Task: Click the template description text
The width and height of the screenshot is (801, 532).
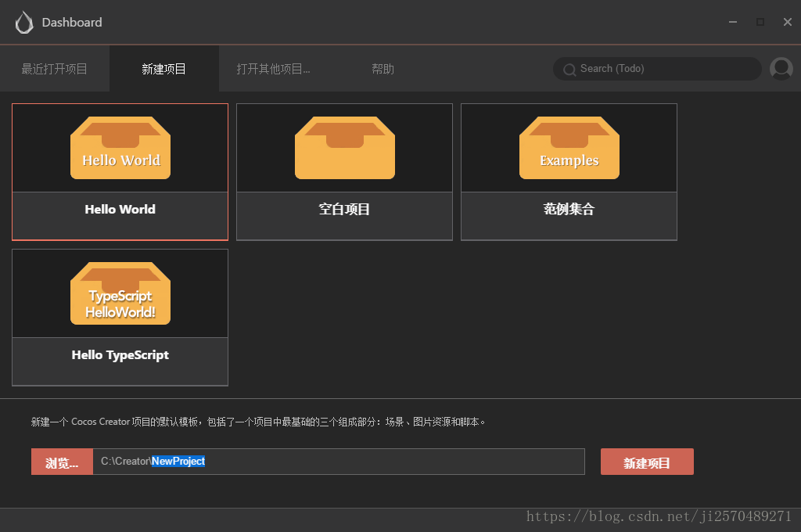Action: (258, 422)
